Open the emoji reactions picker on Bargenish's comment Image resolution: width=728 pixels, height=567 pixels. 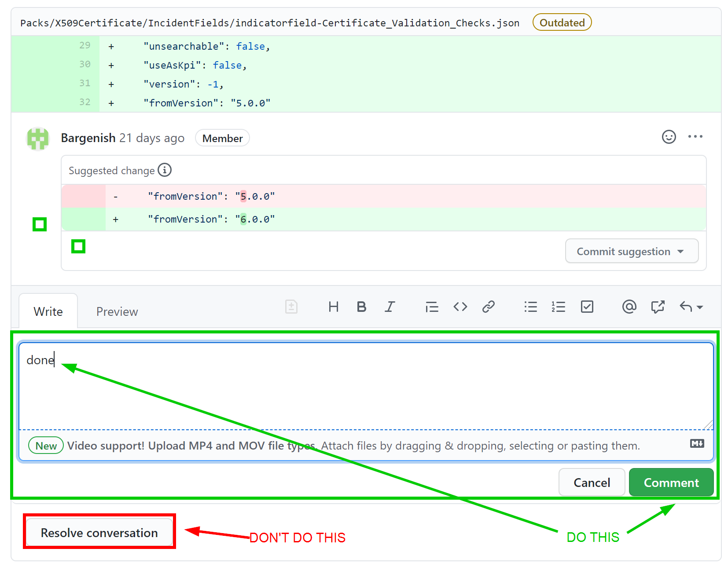[669, 137]
